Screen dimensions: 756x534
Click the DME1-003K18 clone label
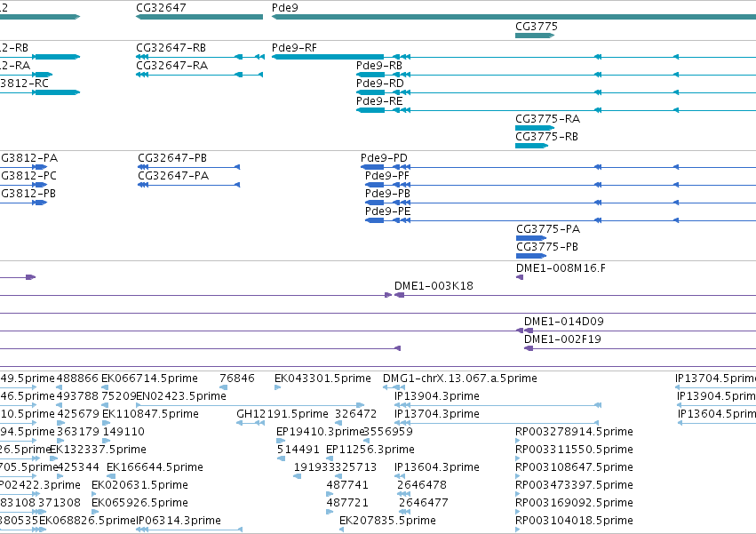click(x=434, y=286)
